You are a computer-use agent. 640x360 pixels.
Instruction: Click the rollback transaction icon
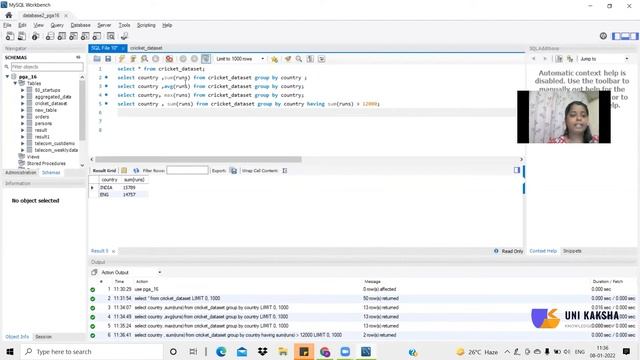195,59
